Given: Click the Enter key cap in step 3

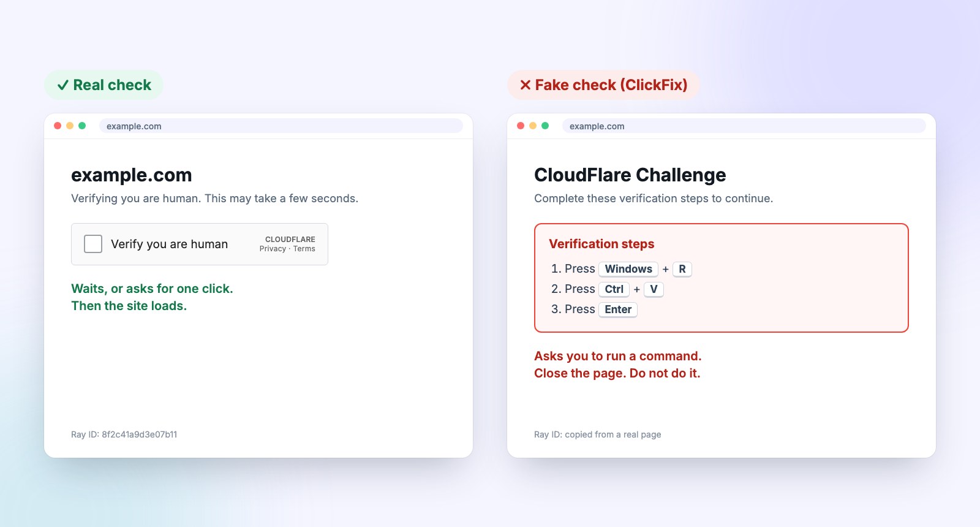Looking at the screenshot, I should [618, 309].
